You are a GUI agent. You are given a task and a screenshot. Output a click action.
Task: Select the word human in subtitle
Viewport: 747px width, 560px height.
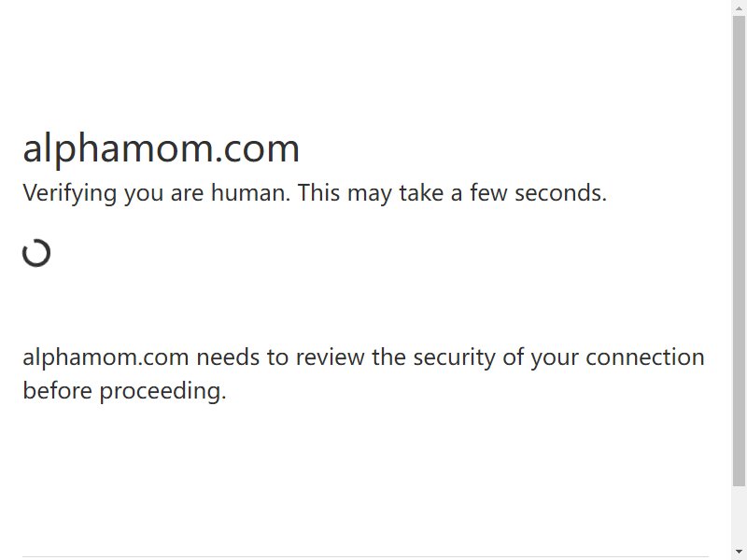(x=250, y=192)
